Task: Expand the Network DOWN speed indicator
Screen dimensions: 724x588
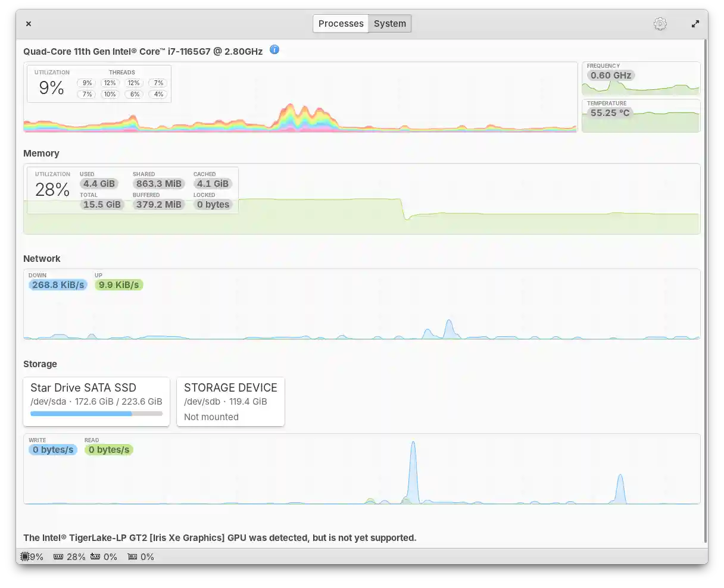Action: pyautogui.click(x=58, y=284)
